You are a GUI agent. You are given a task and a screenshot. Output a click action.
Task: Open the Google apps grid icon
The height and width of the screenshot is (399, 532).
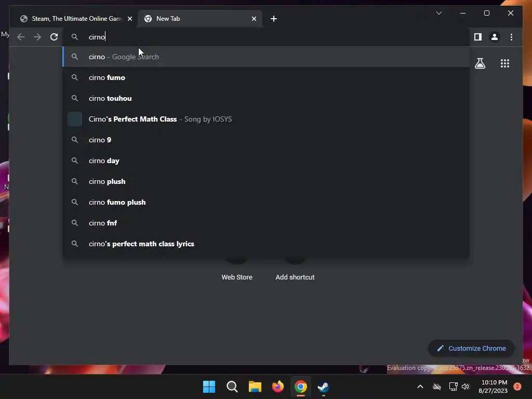(x=505, y=63)
